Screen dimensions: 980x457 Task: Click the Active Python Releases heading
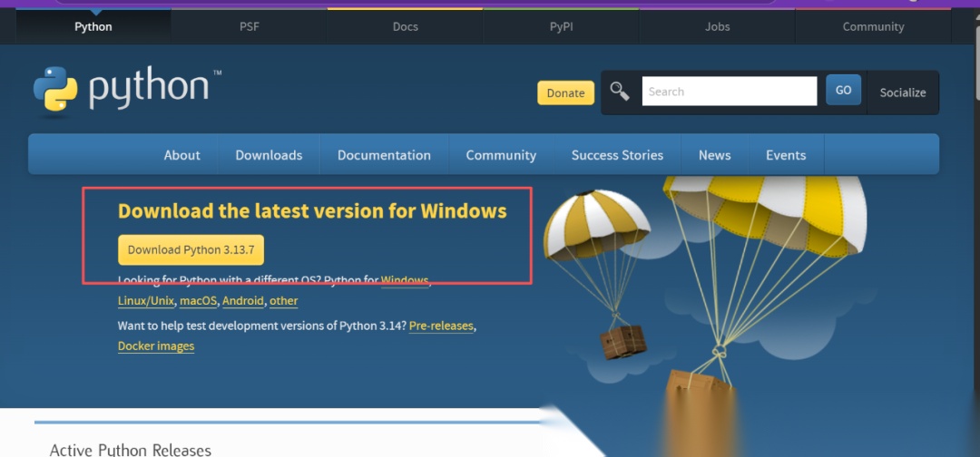click(130, 450)
